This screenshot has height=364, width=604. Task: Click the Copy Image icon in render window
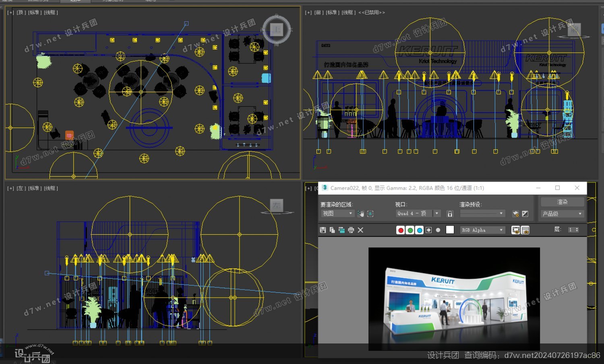pos(332,230)
